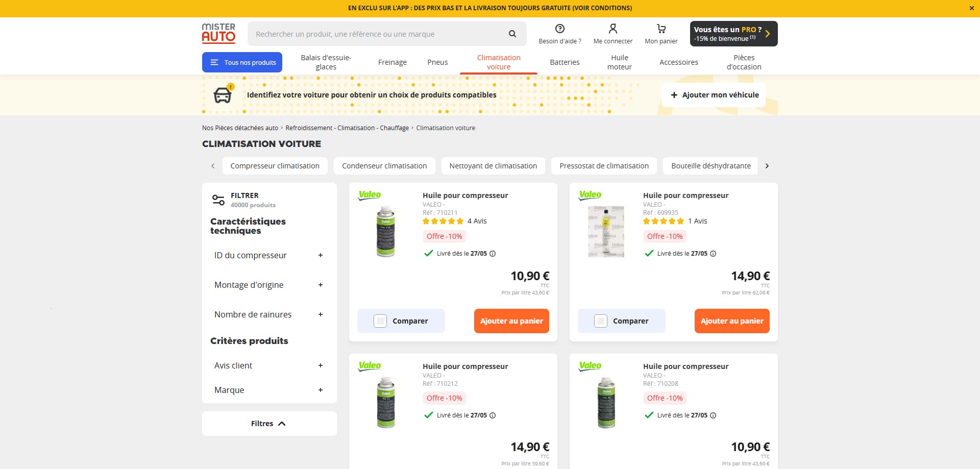
Task: Click the Valeo logo on Réf 699935 card
Action: [x=590, y=195]
